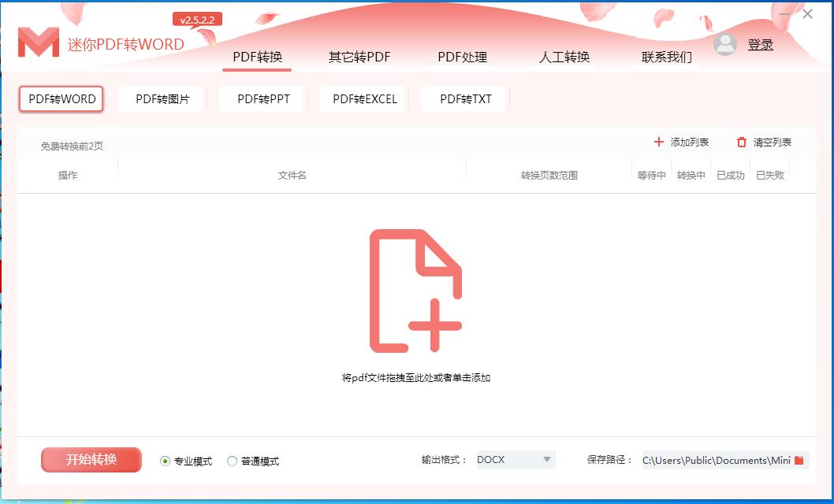Click the add list plus icon
This screenshot has height=504, width=834.
(659, 142)
